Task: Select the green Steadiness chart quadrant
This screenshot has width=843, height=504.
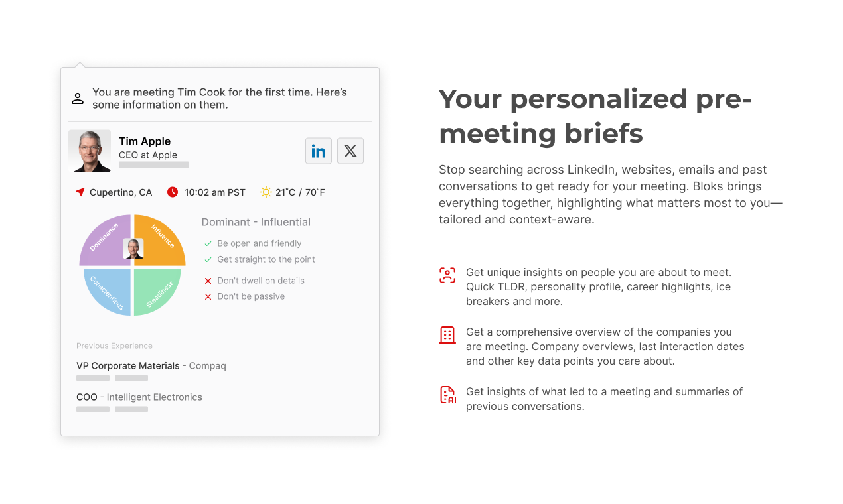Action: (x=157, y=292)
